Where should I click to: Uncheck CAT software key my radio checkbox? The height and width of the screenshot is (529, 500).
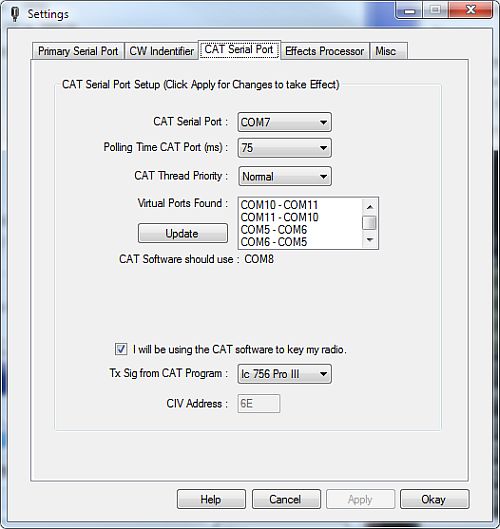click(121, 349)
